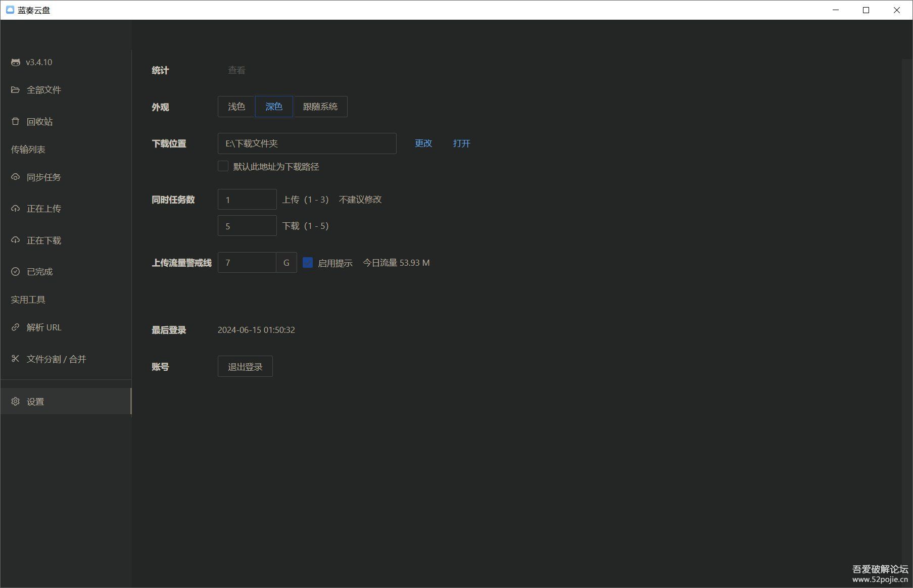Viewport: 913px width, 588px height.
Task: Click the checkmark circle icon beside 已完成
Action: tap(15, 271)
